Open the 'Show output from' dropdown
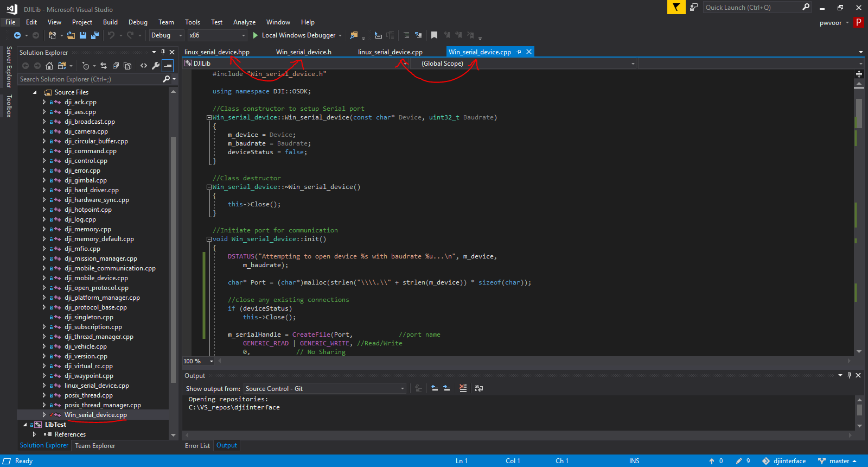The height and width of the screenshot is (467, 868). (x=324, y=389)
